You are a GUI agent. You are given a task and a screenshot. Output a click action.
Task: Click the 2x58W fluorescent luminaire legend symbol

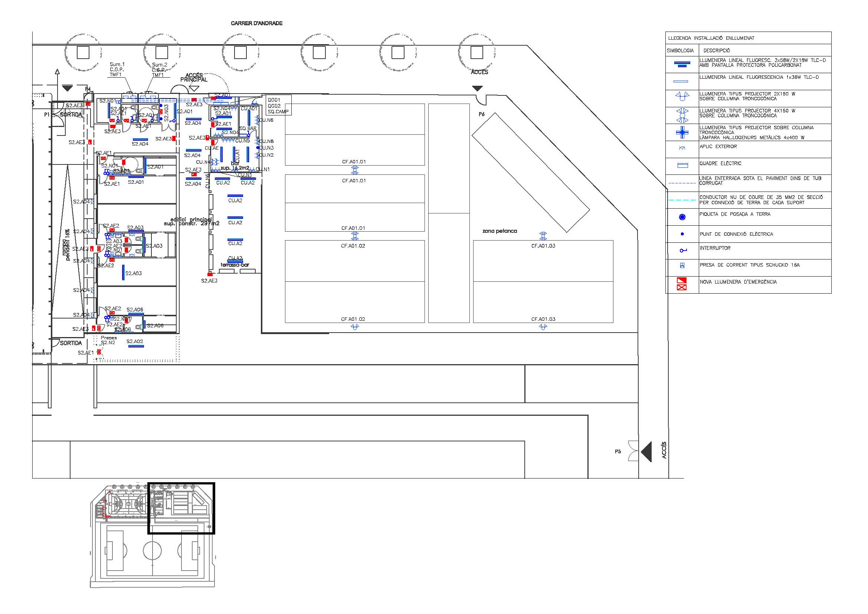pyautogui.click(x=682, y=64)
